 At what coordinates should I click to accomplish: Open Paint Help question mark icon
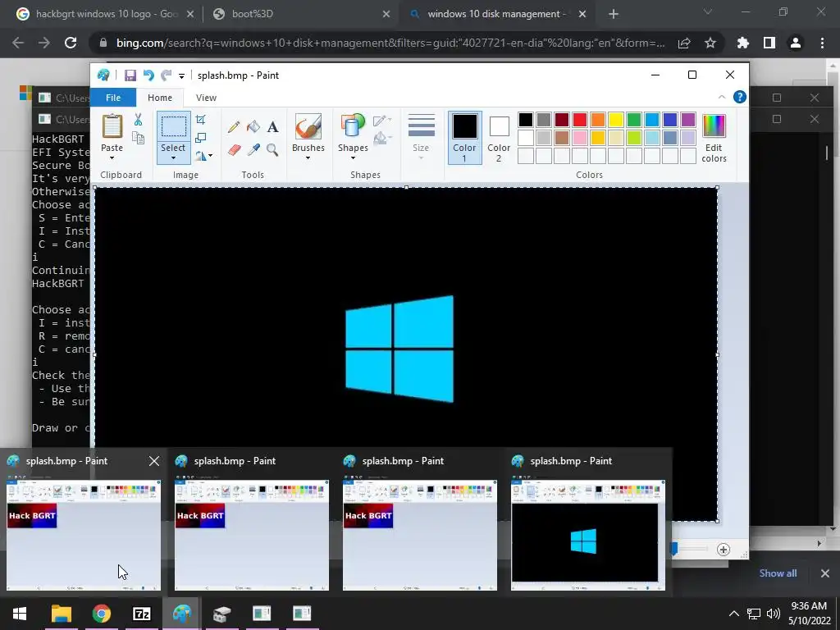[739, 97]
